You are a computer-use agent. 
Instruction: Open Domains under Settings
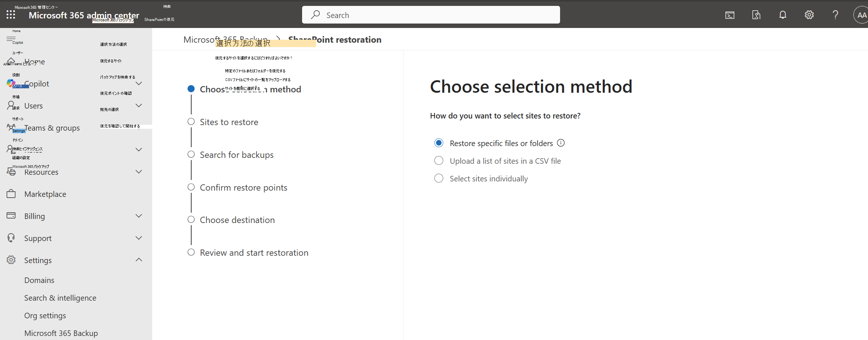tap(39, 280)
